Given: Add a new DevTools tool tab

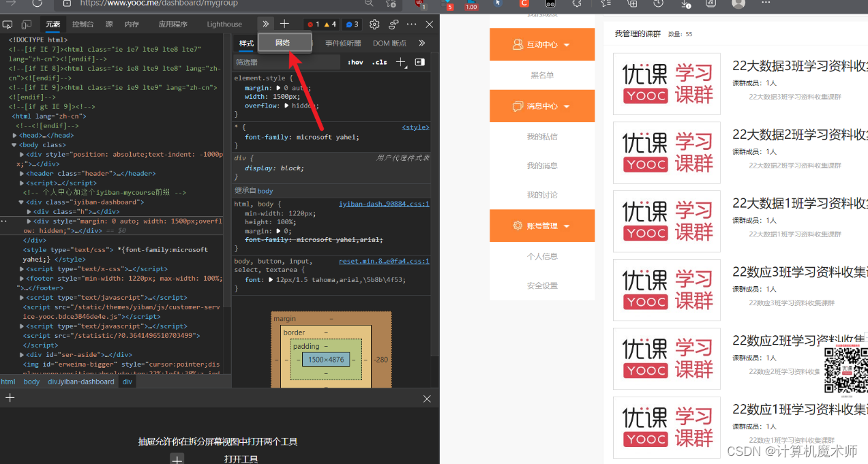Looking at the screenshot, I should [x=285, y=24].
